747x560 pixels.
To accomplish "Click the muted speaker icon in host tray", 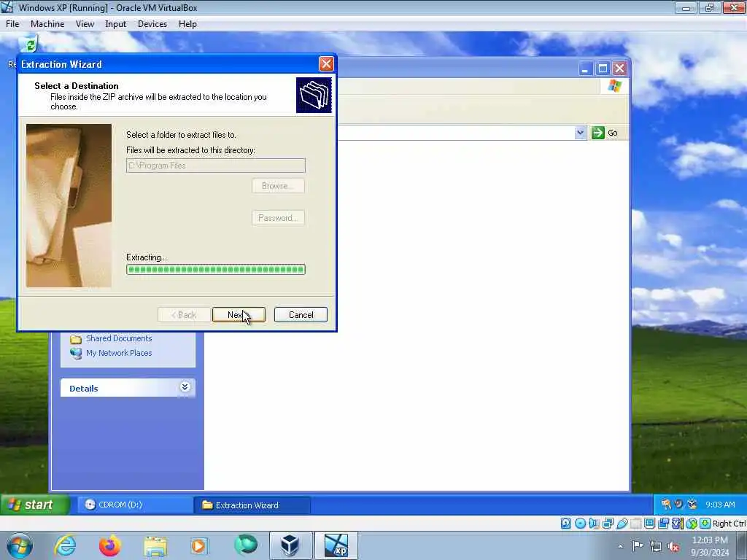I will 673,546.
